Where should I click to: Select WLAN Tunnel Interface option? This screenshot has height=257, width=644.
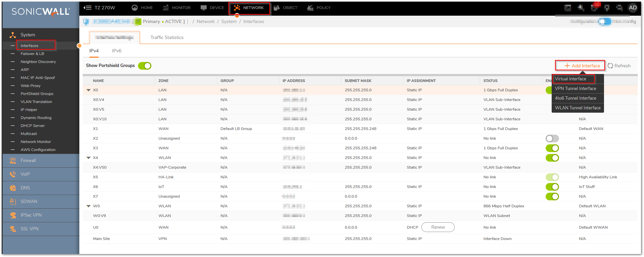click(578, 108)
